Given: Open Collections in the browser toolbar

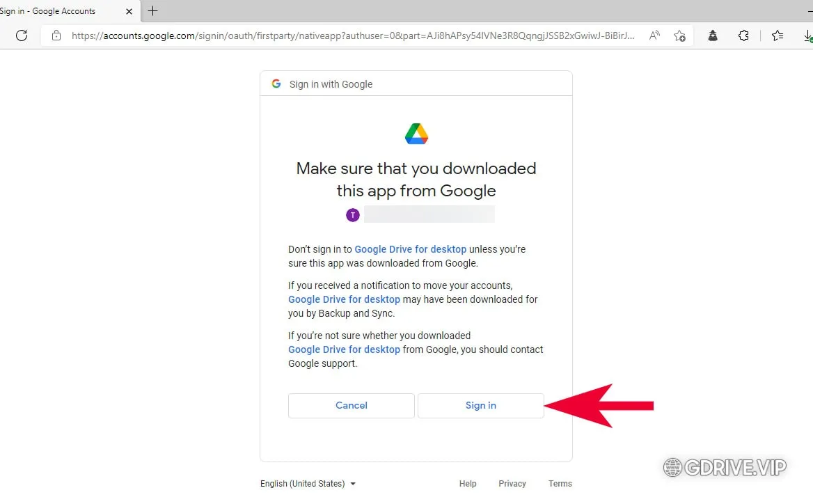Looking at the screenshot, I should [778, 36].
